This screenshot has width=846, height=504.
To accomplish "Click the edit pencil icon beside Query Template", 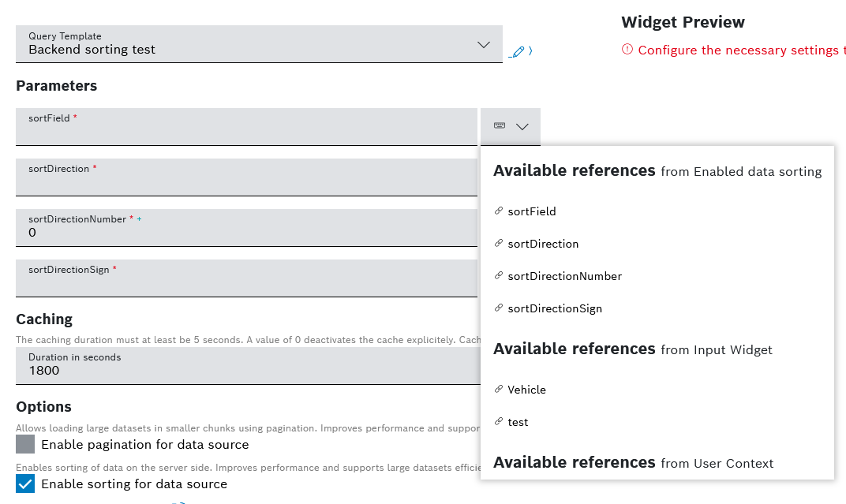I will 517,52.
